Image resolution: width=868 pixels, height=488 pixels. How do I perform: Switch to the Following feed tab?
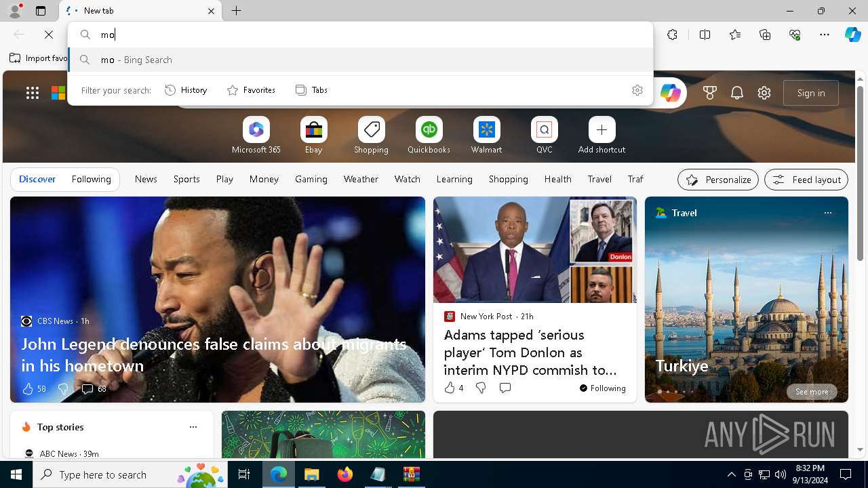91,179
